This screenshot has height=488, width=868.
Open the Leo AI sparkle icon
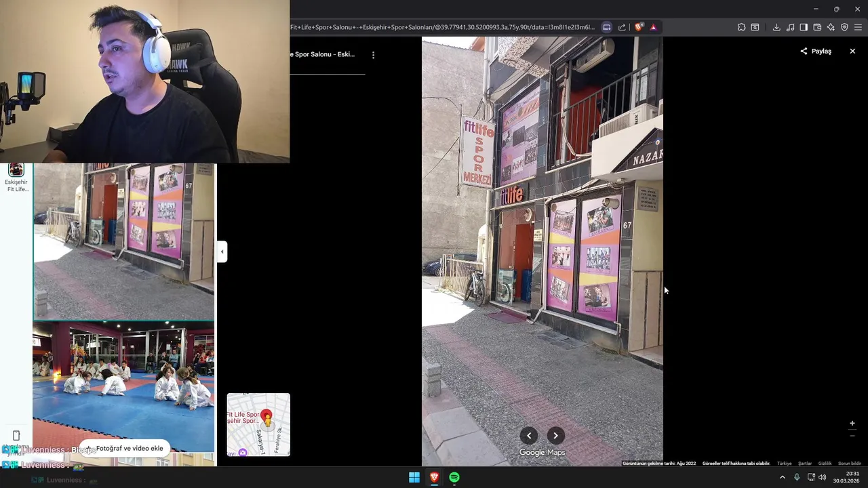click(831, 27)
